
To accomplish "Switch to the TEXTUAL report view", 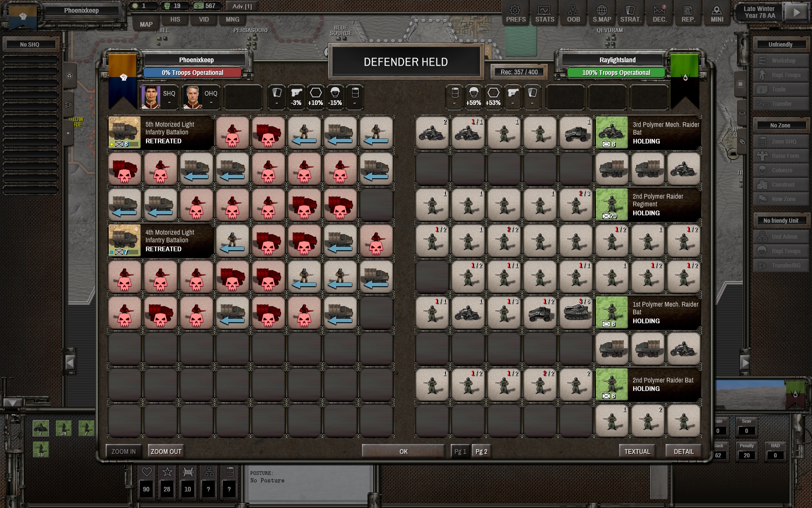I will coord(637,452).
